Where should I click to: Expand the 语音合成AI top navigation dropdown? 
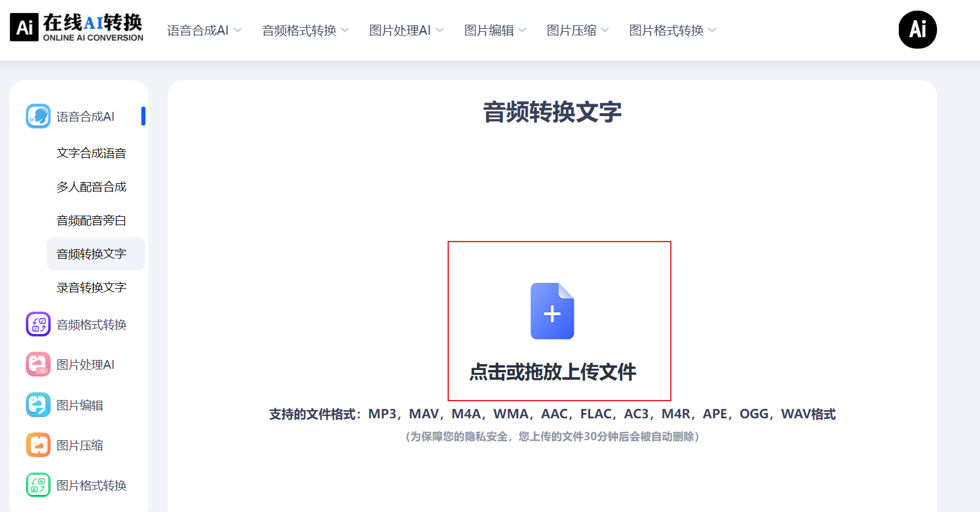[x=204, y=30]
